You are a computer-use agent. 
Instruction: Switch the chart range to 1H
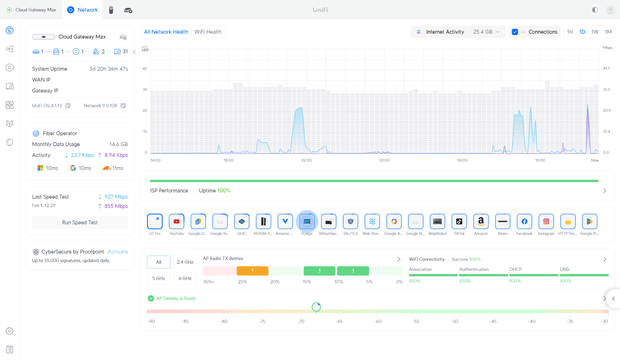click(x=570, y=32)
